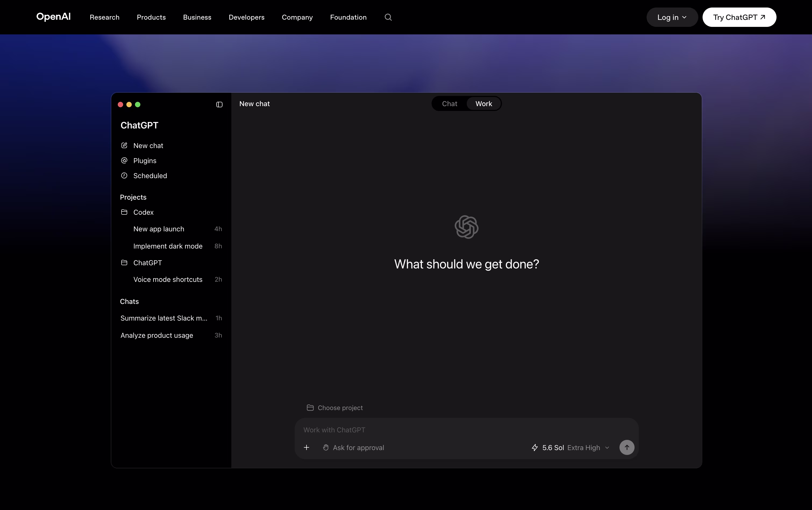Switch to Work mode

click(x=483, y=103)
